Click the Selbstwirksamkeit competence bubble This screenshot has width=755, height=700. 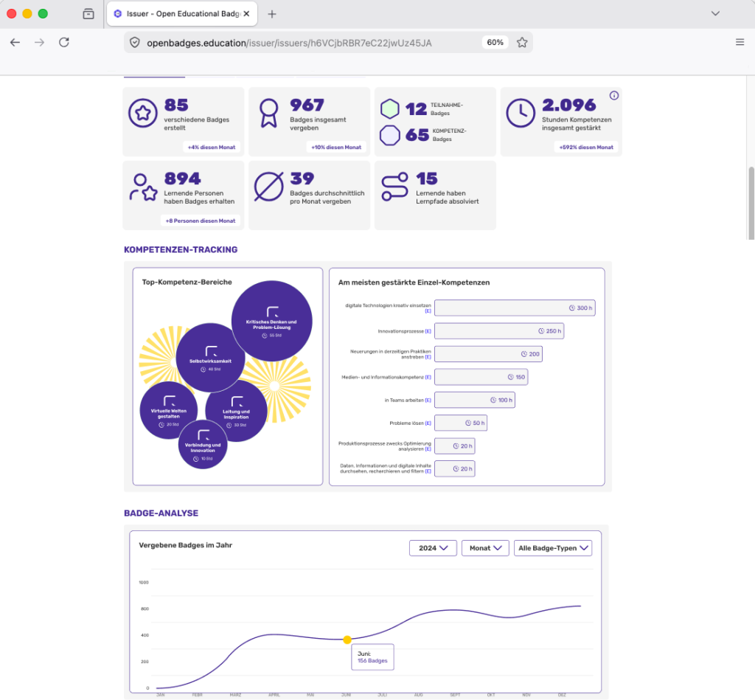(x=210, y=358)
